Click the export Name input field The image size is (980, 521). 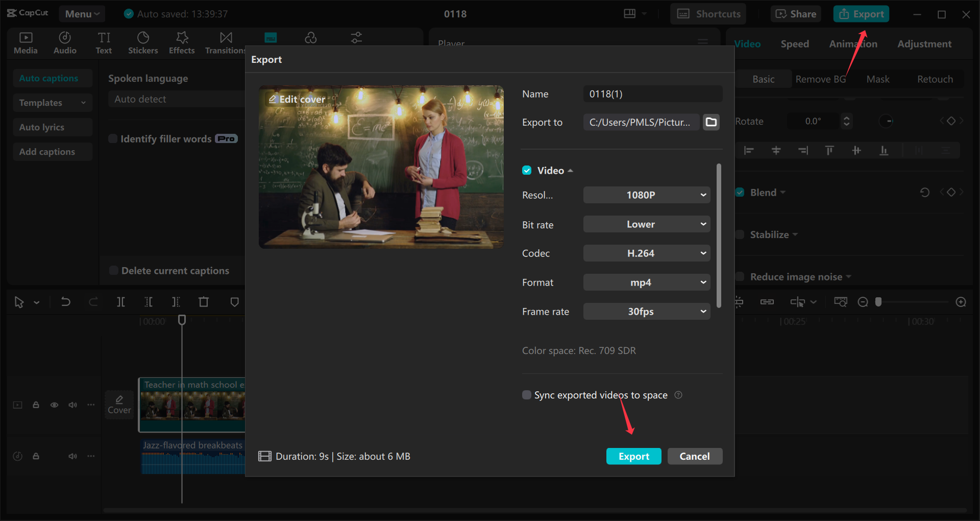[653, 93]
